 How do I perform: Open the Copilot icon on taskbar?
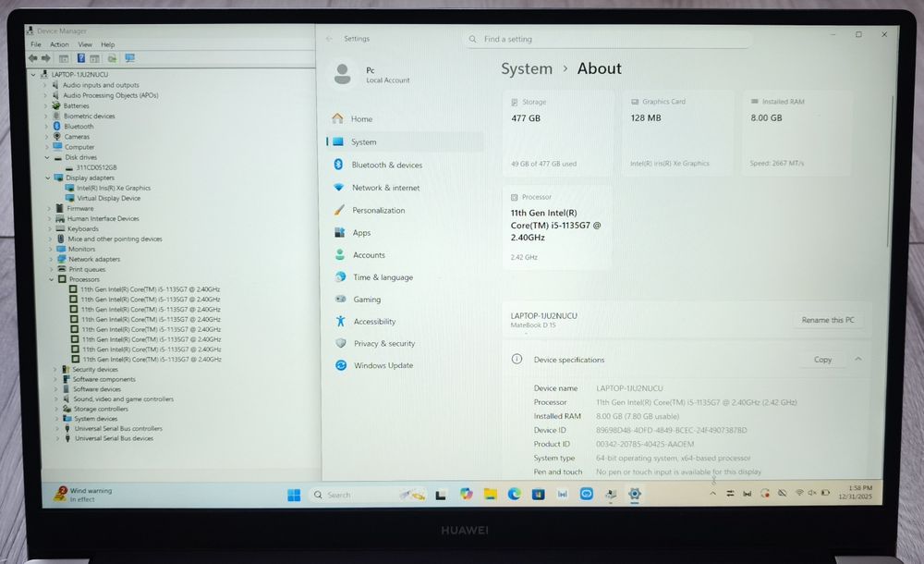pos(466,495)
